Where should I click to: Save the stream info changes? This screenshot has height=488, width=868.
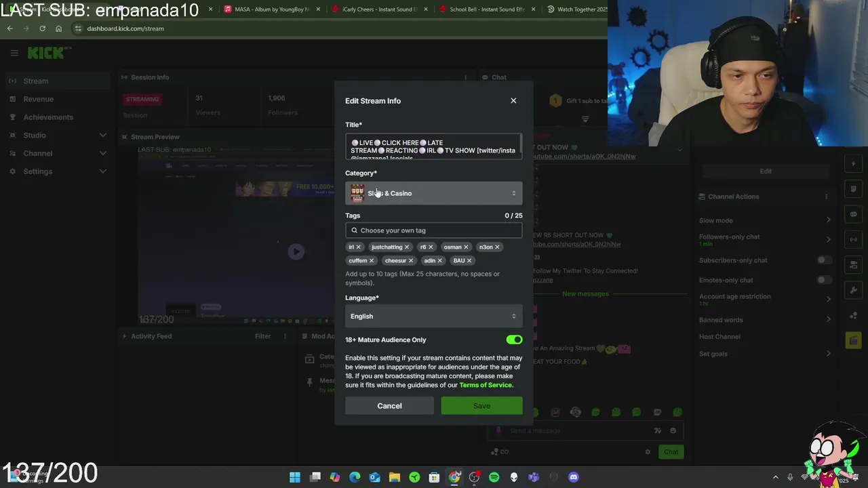(x=481, y=406)
